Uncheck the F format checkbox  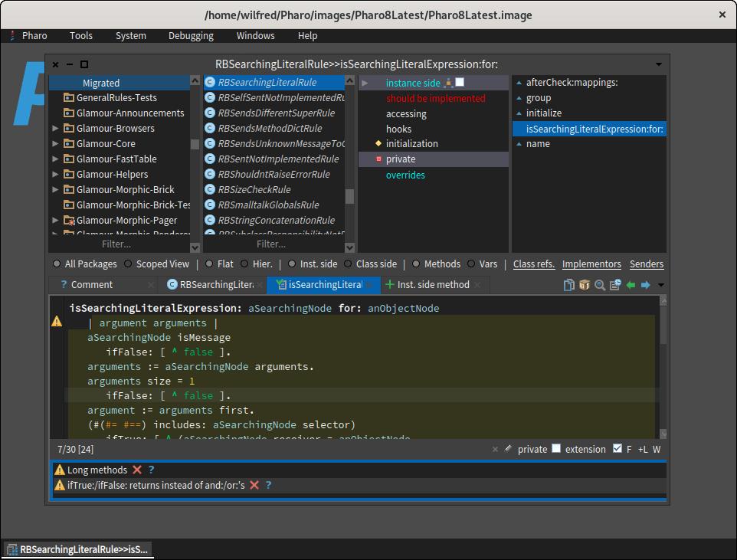617,449
